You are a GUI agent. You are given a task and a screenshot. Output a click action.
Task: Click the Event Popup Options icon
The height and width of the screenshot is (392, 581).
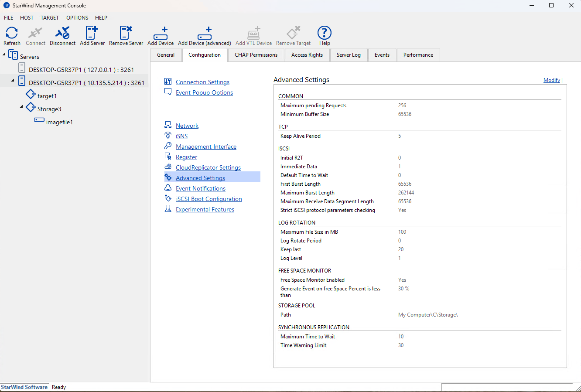168,92
